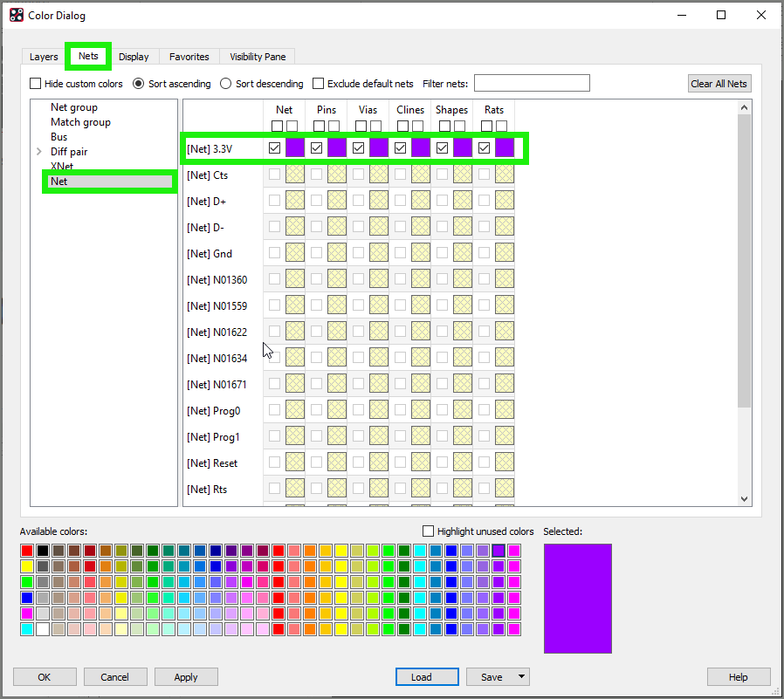Enable Highlight unused colors checkbox
784x699 pixels.
pyautogui.click(x=428, y=531)
